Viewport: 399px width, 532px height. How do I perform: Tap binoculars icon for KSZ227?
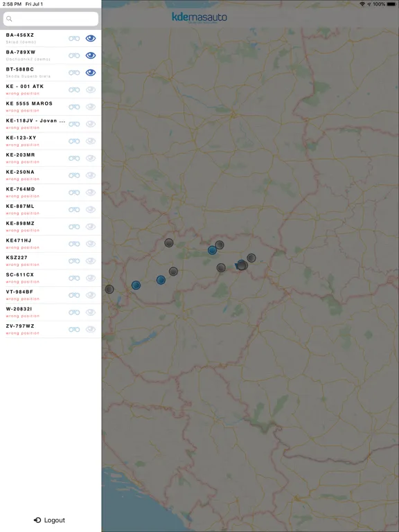point(74,261)
